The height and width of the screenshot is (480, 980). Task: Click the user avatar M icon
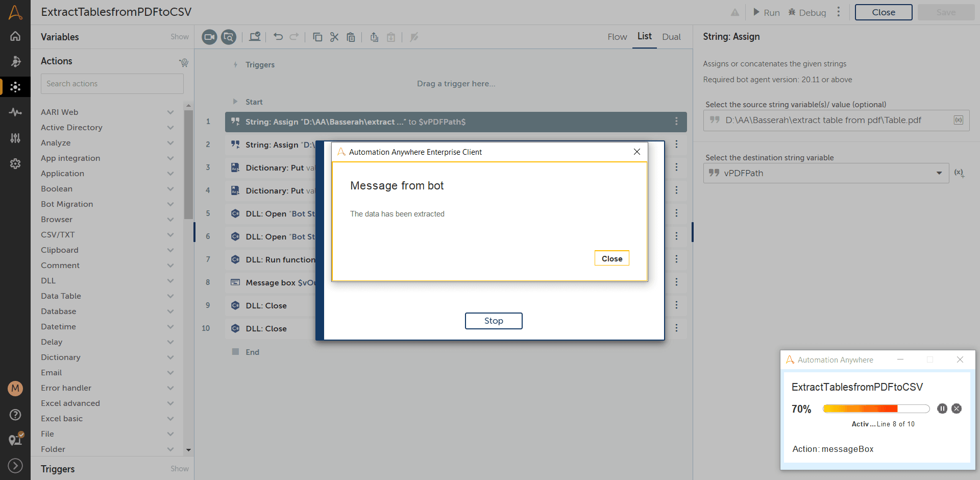pos(15,389)
